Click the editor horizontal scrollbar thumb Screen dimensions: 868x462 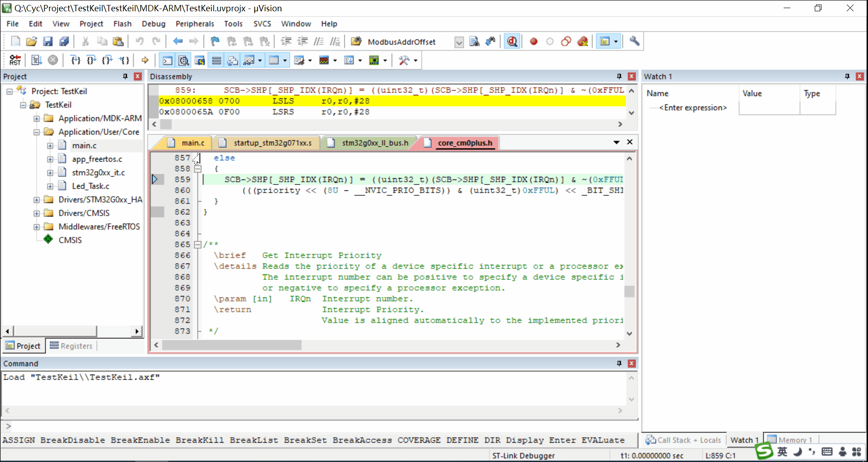click(x=232, y=345)
